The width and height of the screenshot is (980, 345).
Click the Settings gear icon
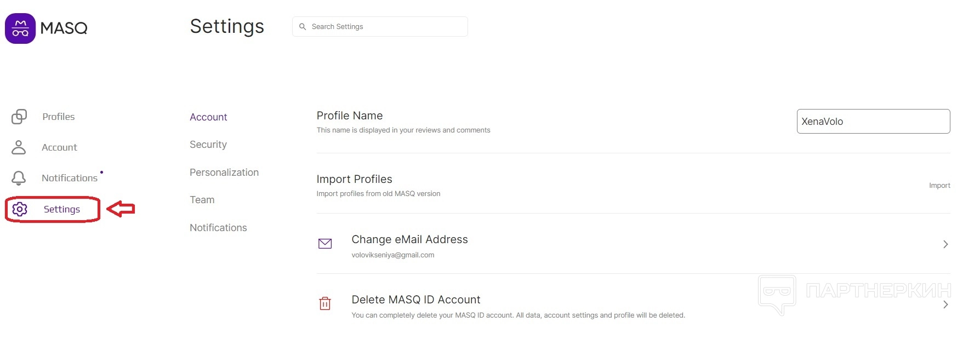(x=20, y=209)
